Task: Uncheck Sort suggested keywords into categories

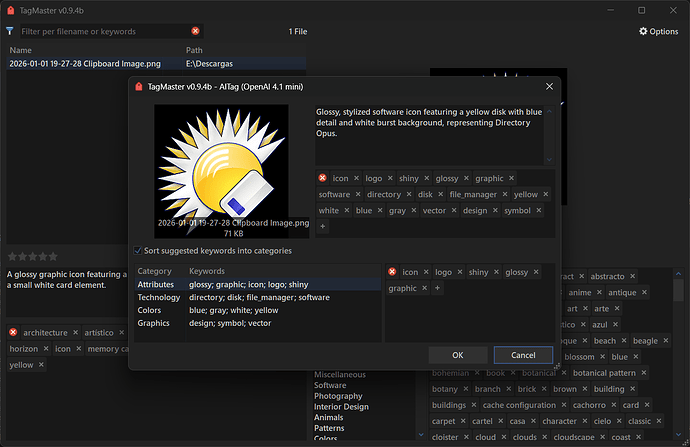Action: point(138,251)
